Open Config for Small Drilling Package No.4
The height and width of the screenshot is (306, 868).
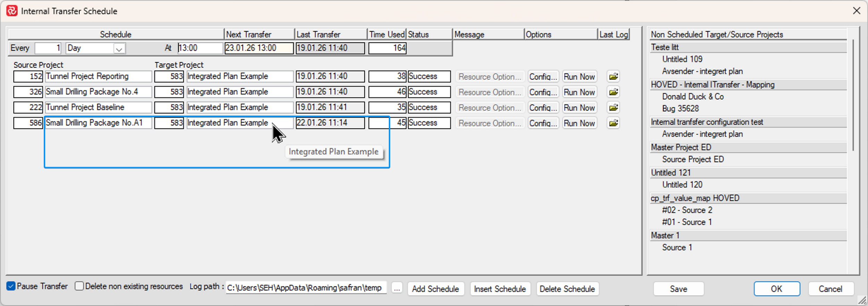coord(543,92)
